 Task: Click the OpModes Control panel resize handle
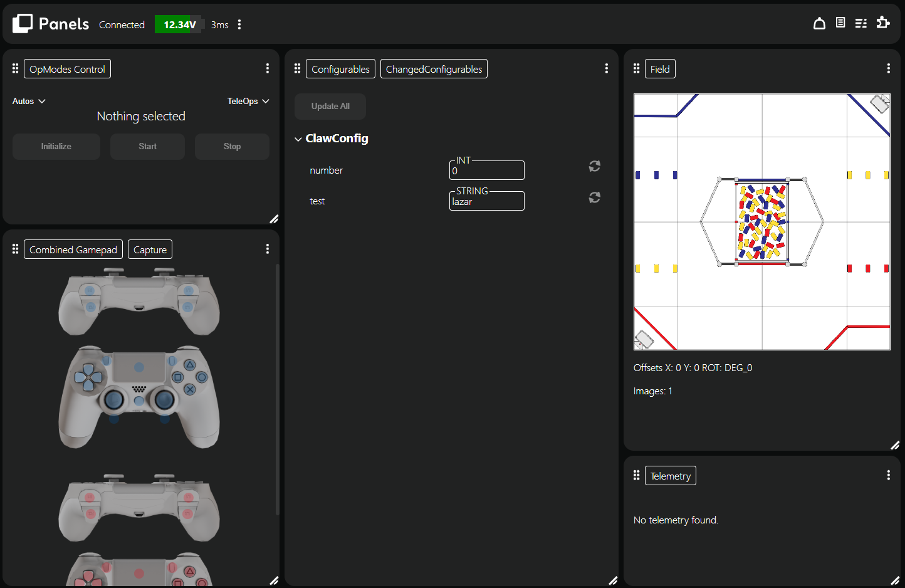click(x=274, y=219)
